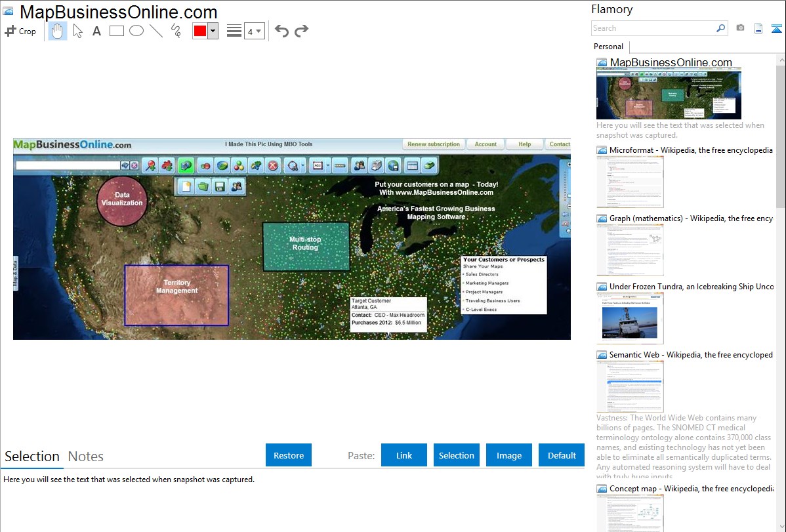Select the Concept map snapshot thumbnail
Viewport: 786px width, 532px height.
(630, 513)
